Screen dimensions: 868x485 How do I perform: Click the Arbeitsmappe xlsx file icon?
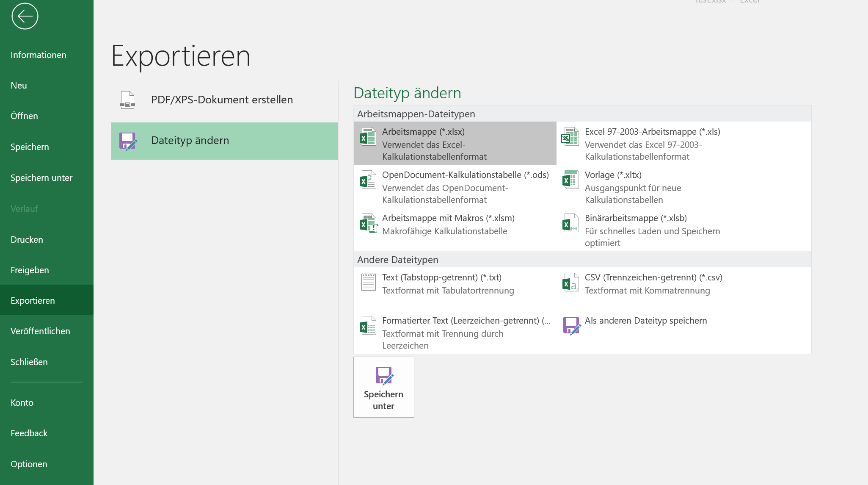[x=368, y=136]
